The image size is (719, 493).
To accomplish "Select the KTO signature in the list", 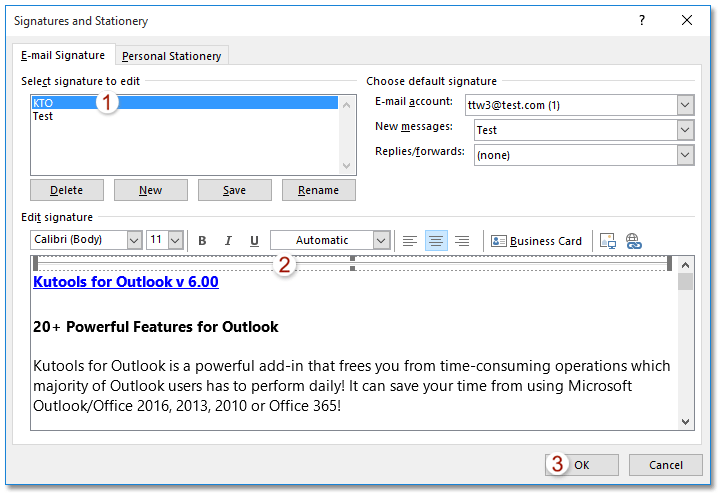I will 185,103.
